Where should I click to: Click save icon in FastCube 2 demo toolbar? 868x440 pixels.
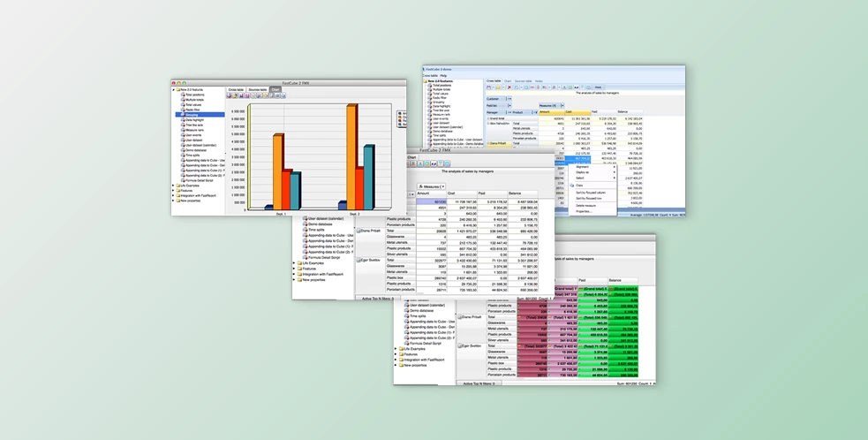tap(488, 87)
